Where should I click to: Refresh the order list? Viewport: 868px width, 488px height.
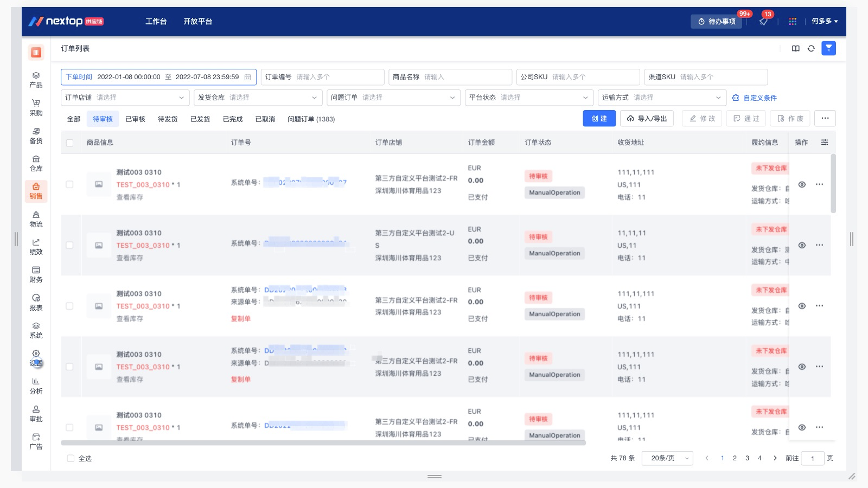[811, 48]
